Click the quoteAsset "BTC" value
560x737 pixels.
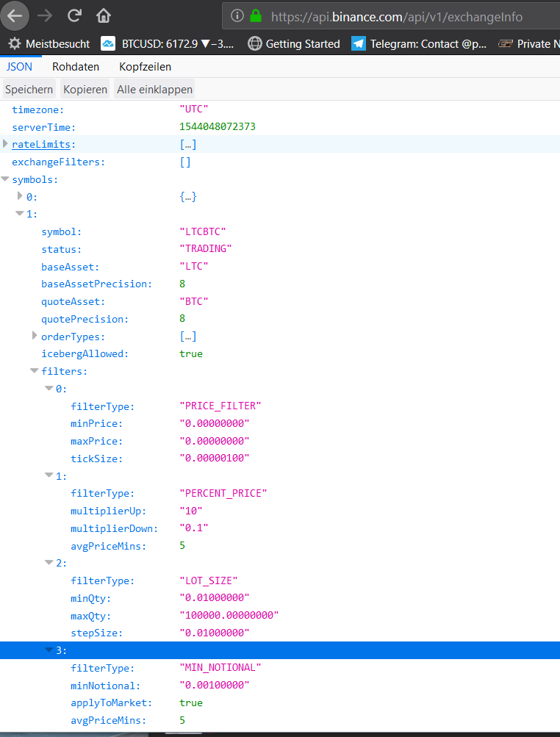[194, 301]
